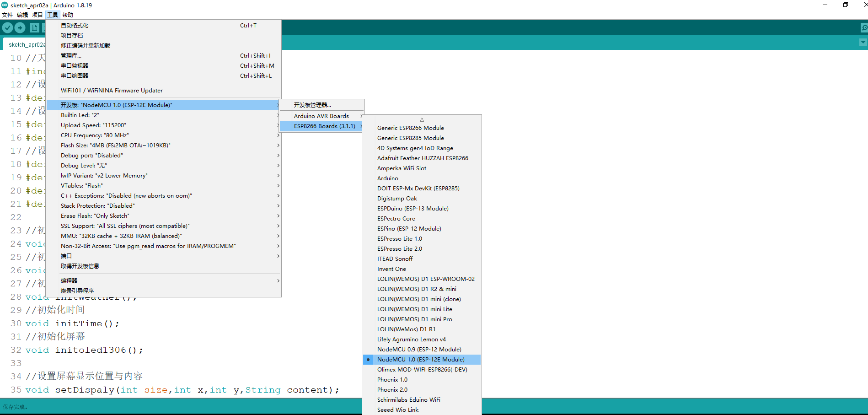The width and height of the screenshot is (868, 415).
Task: Open 串口绘图器 entry
Action: pos(164,76)
